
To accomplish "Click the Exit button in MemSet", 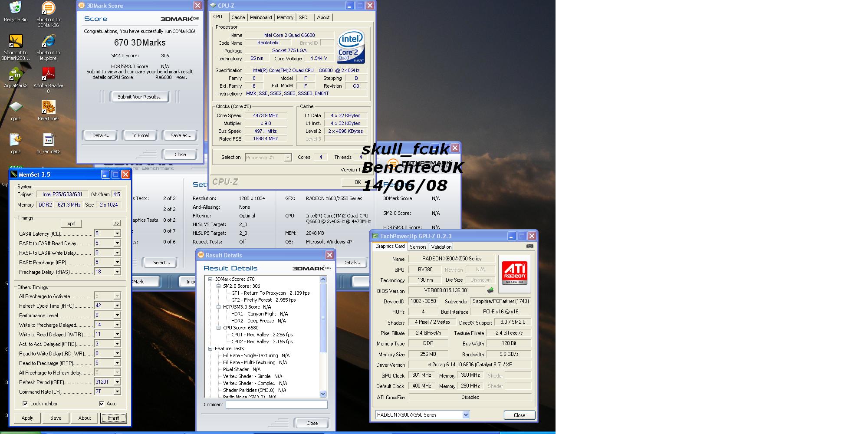I will (x=114, y=418).
